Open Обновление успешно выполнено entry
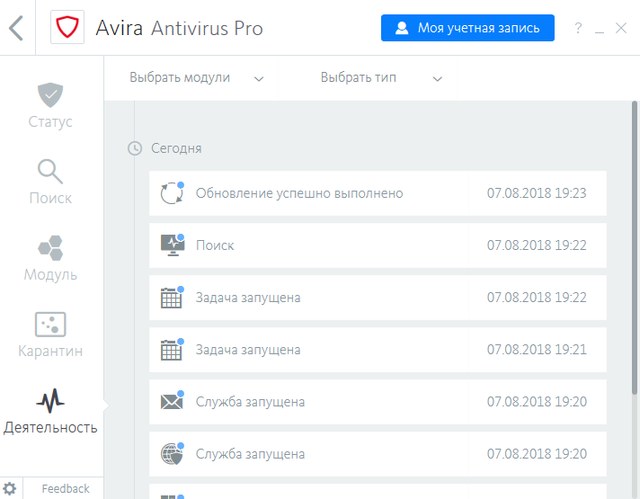This screenshot has height=499, width=640. point(378,193)
